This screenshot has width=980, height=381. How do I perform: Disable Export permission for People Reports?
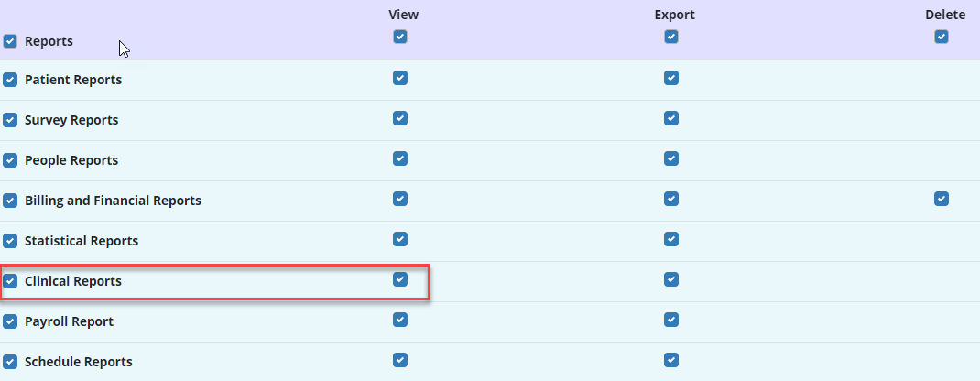coord(671,158)
